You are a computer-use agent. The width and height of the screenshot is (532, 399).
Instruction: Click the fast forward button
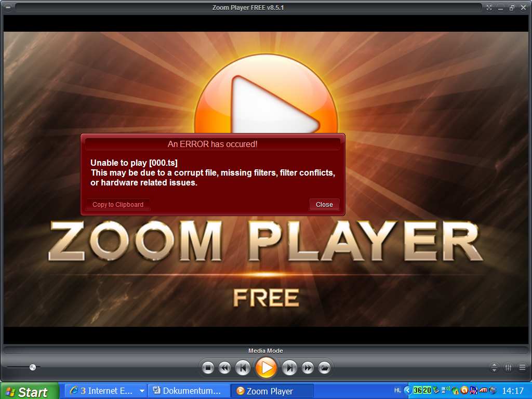[x=308, y=368]
